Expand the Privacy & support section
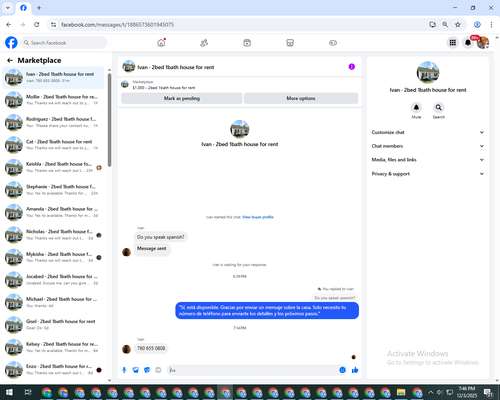Screen dimensions: 500x400 coord(428,174)
